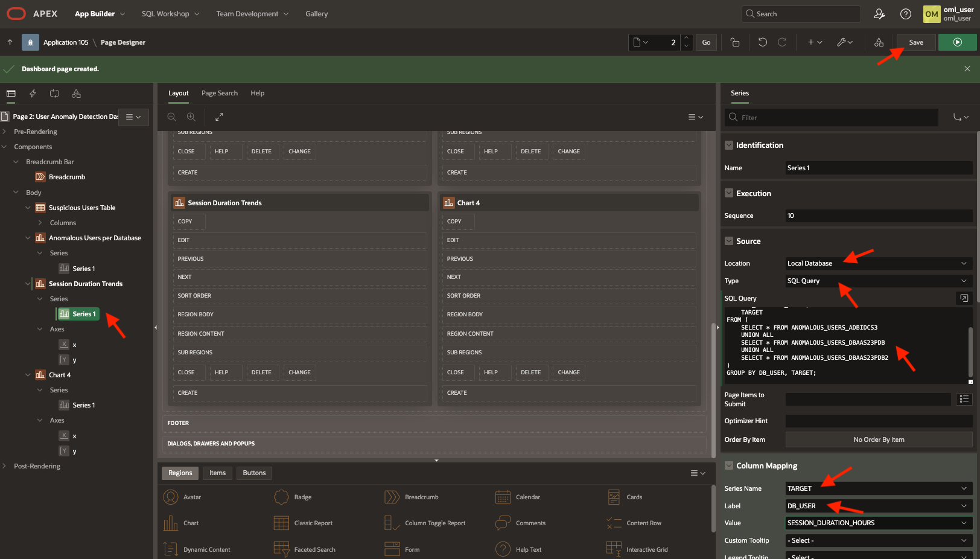
Task: Pick the Cards region from gallery
Action: point(625,497)
